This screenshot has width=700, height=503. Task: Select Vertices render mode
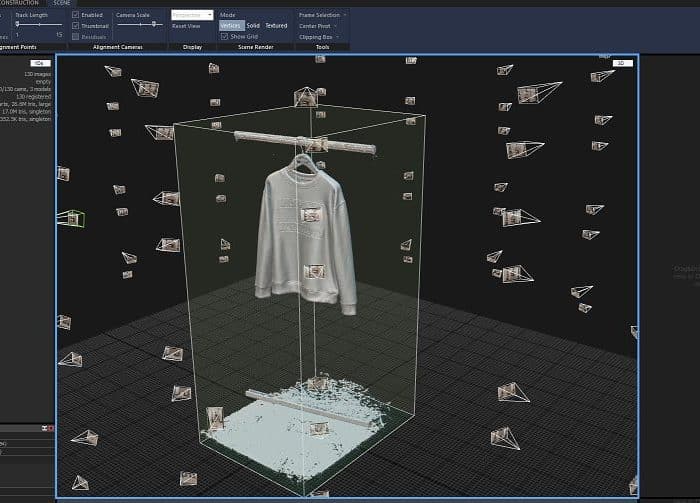coord(230,26)
